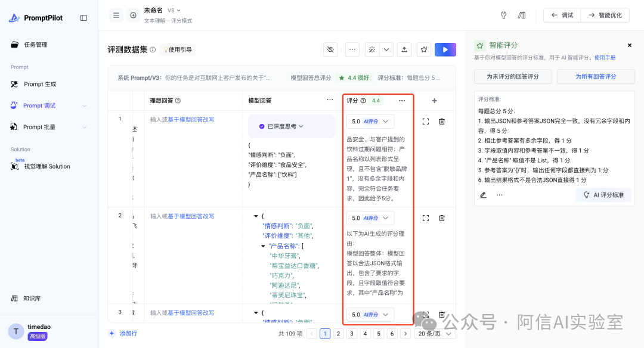Collapse the 产品名称 array in row 2

tap(264, 246)
